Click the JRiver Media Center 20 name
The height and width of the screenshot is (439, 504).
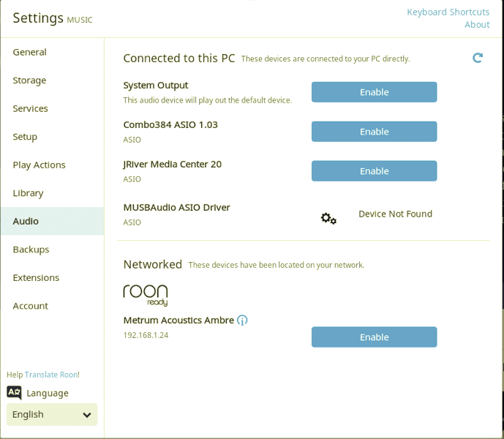[173, 165]
